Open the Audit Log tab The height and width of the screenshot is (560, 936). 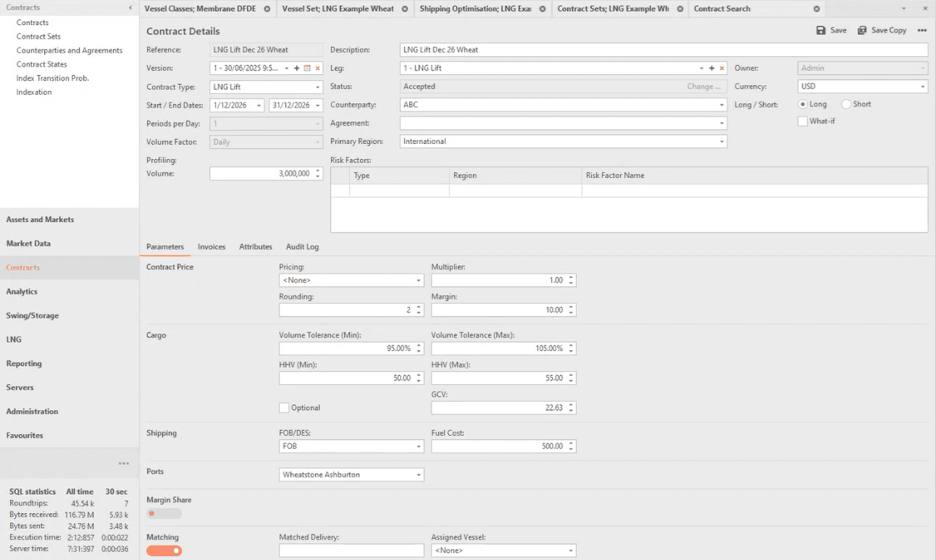[x=302, y=247]
